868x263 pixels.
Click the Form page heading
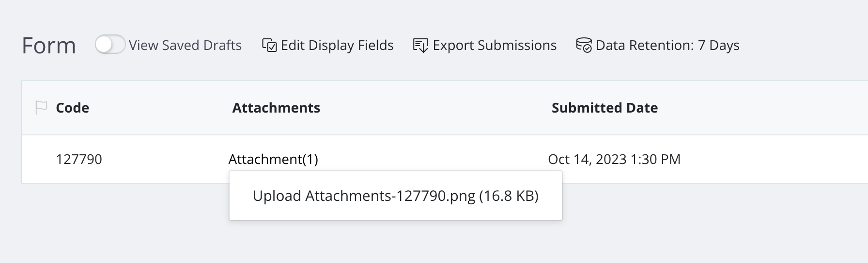click(x=49, y=46)
